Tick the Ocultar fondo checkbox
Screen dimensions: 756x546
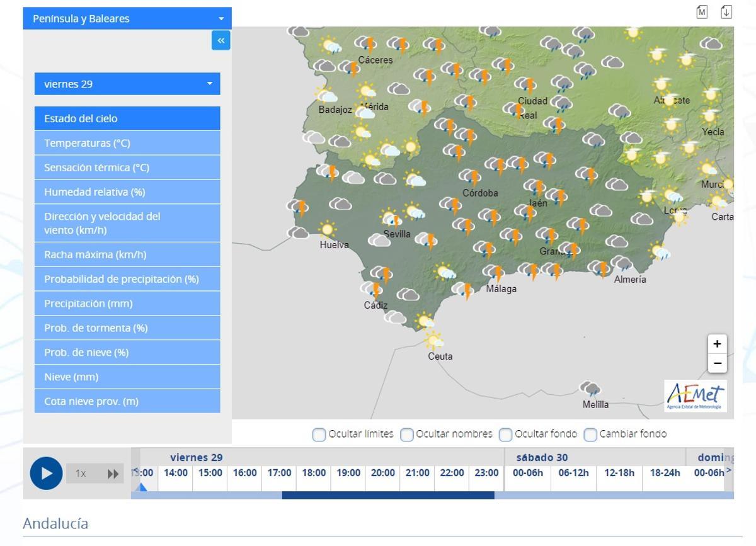[x=505, y=435]
